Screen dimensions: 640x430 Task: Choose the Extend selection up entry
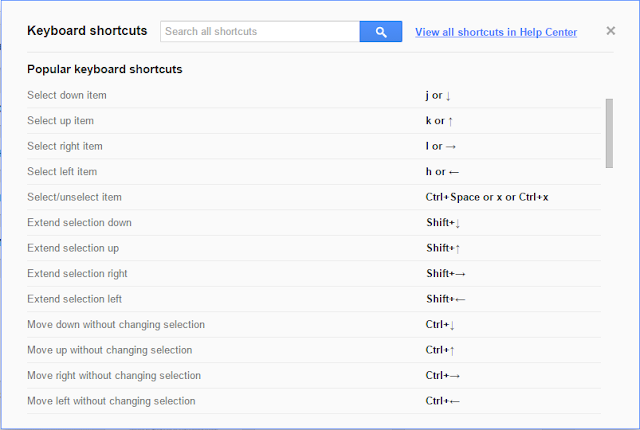(73, 248)
